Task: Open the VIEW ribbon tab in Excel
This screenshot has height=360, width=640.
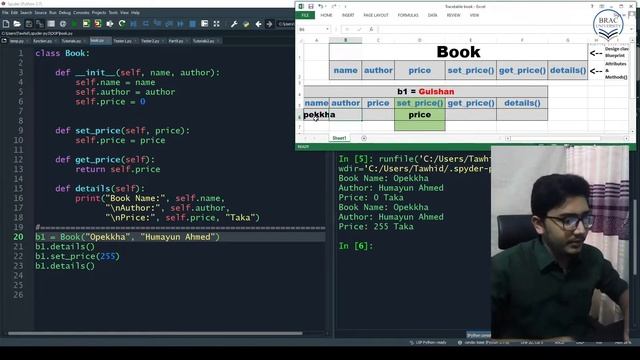Action: click(x=474, y=15)
